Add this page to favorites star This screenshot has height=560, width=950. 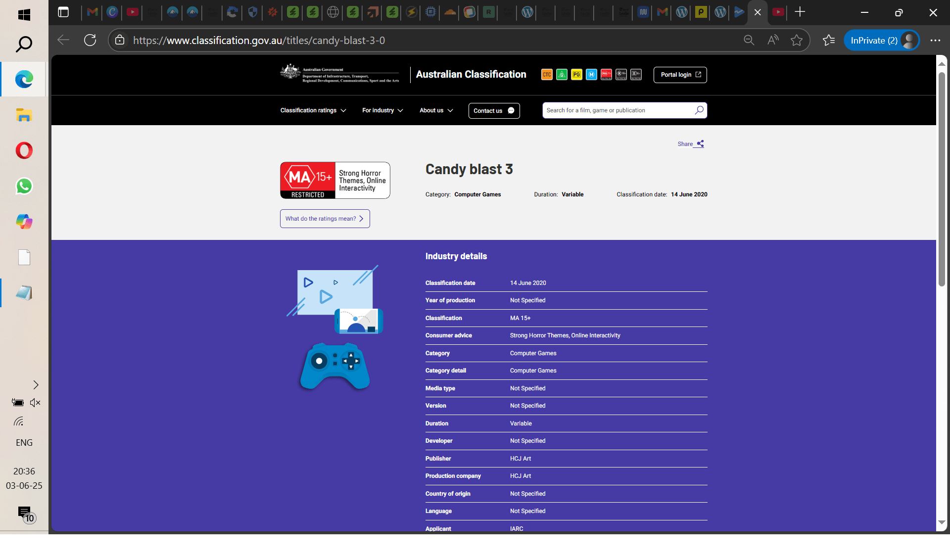click(x=797, y=40)
